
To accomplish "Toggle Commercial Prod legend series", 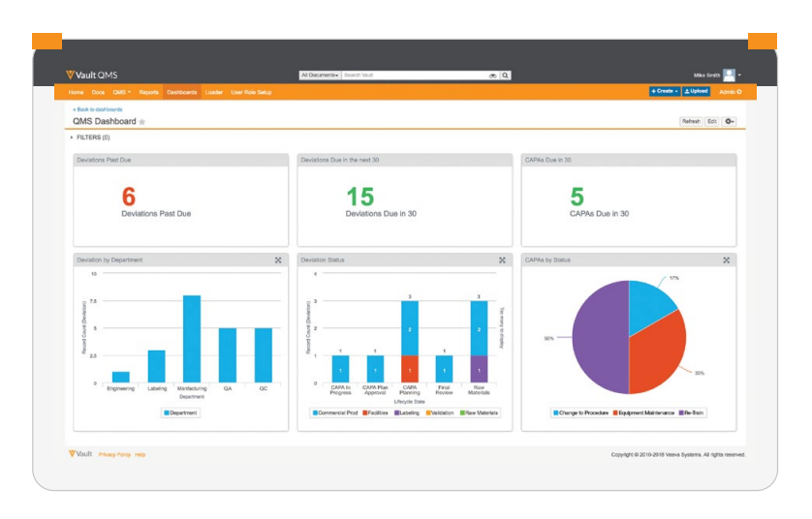I will pos(335,412).
